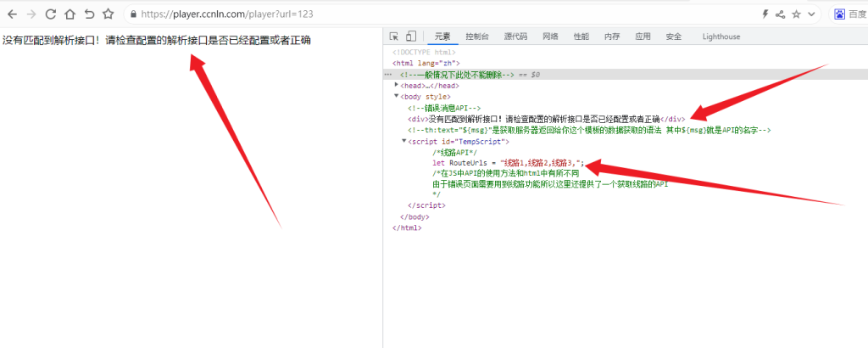Switch to the 性能 tab
The width and height of the screenshot is (868, 348).
click(x=581, y=36)
